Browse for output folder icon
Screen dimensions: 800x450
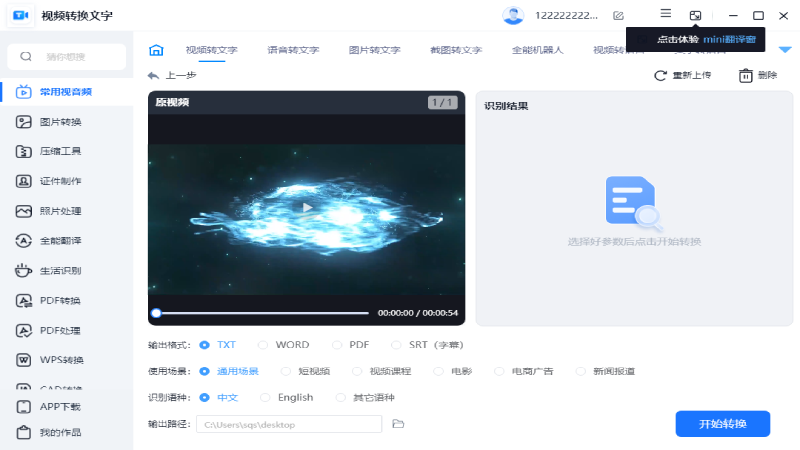(398, 424)
